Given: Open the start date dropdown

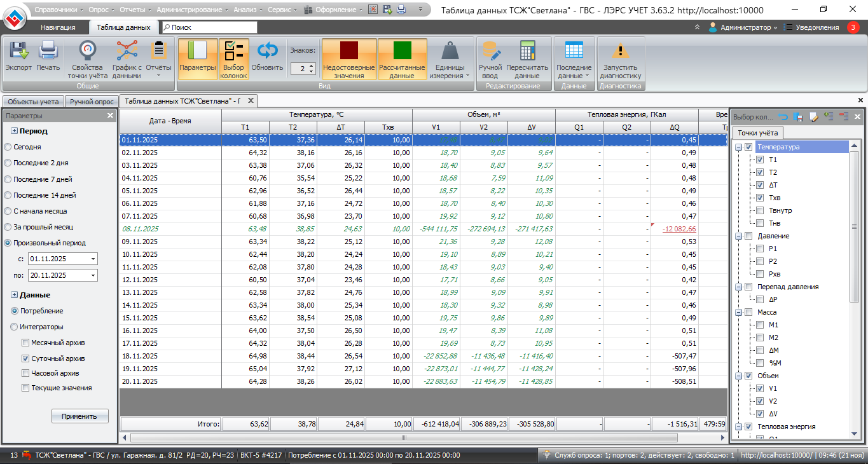Looking at the screenshot, I should tap(93, 259).
